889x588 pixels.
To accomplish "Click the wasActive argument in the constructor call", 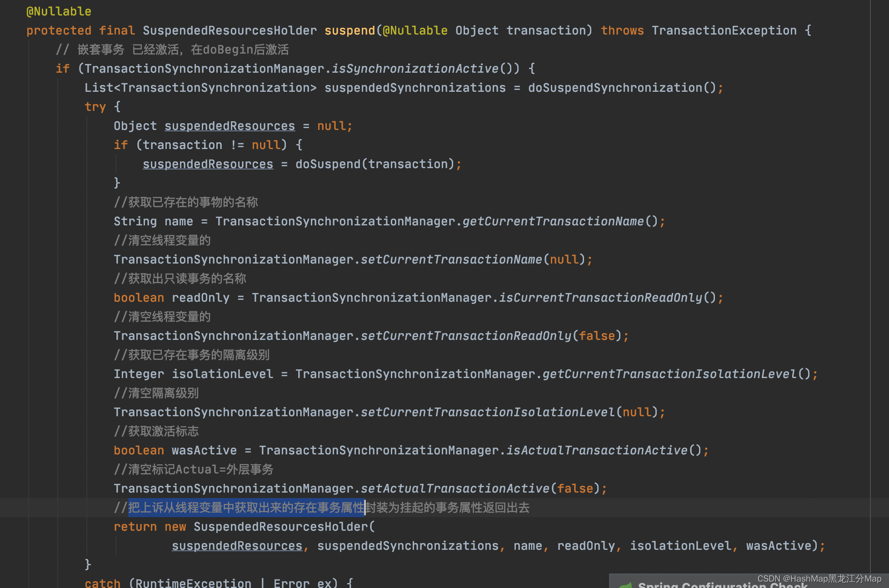I will click(779, 546).
